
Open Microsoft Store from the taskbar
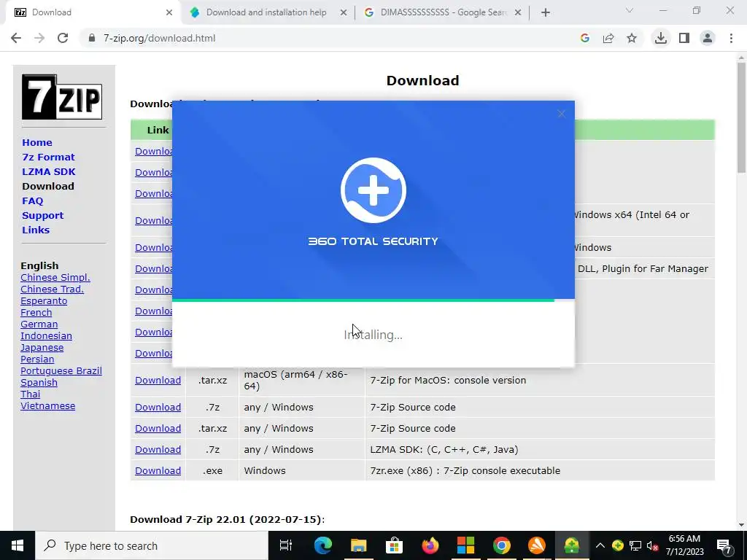point(394,545)
